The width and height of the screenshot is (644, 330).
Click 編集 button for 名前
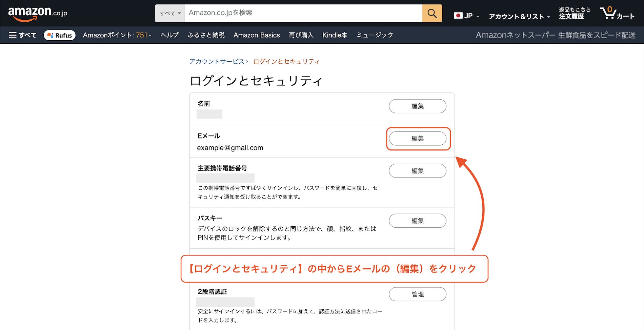(x=417, y=106)
